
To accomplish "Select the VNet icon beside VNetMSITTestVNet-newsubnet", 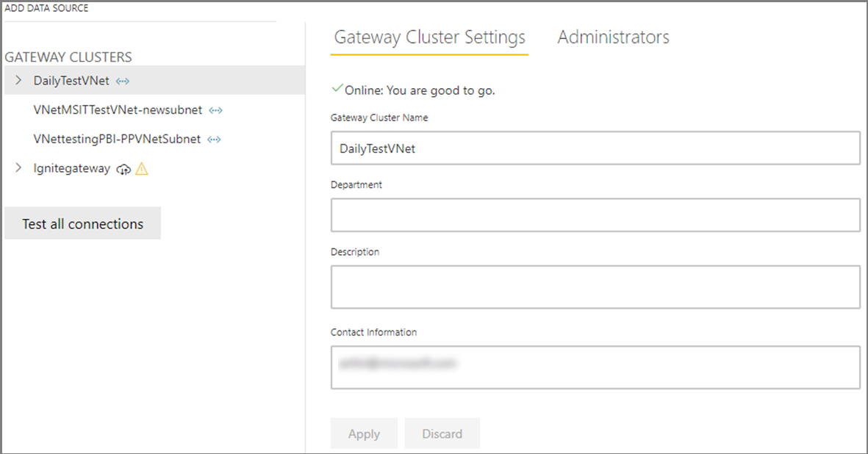I will click(216, 109).
